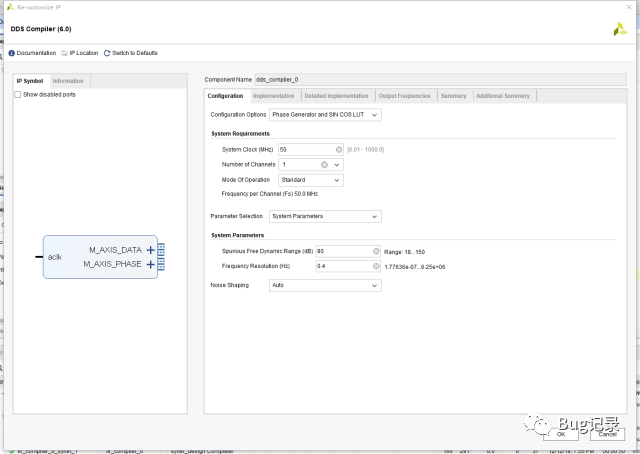This screenshot has width=640, height=454.
Task: Click the M_AXIS_DATA bus interface connector
Action: tap(161, 250)
